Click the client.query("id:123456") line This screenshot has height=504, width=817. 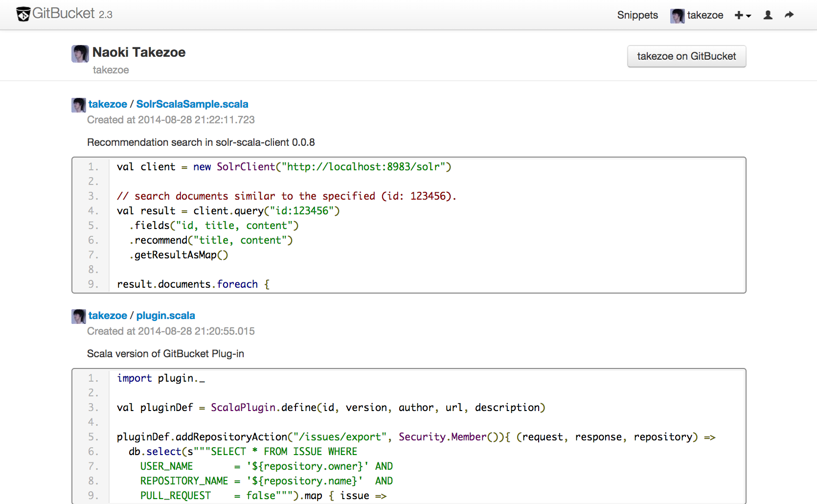pyautogui.click(x=228, y=211)
